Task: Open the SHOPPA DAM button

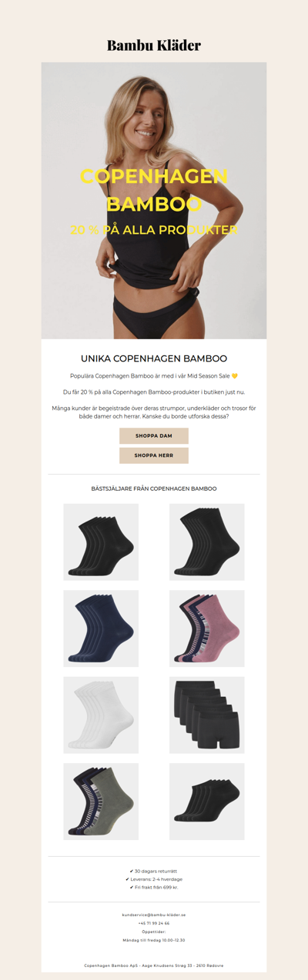Action: [x=154, y=436]
